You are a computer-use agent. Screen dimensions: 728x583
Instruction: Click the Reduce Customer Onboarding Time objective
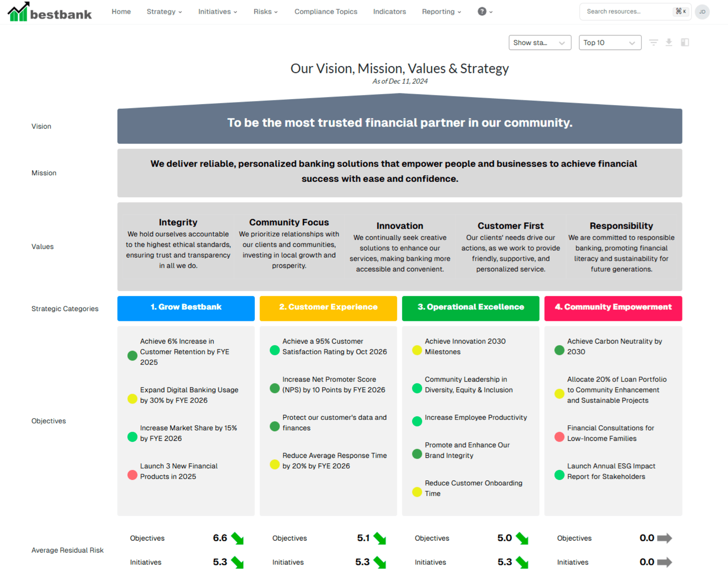474,488
